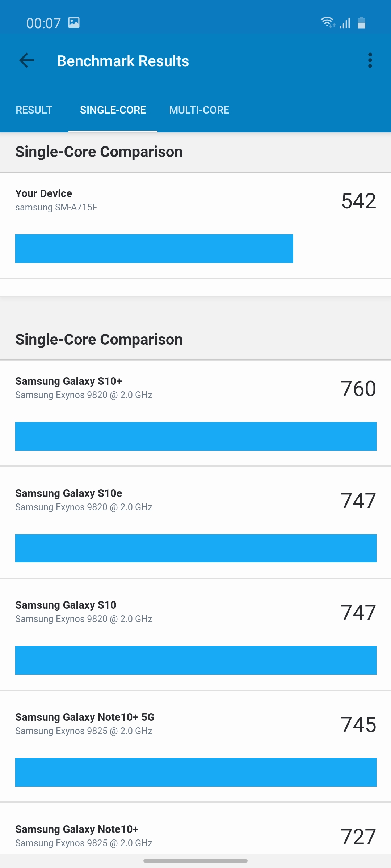Tap the cellular signal strength icon
The width and height of the screenshot is (391, 868).
point(345,23)
